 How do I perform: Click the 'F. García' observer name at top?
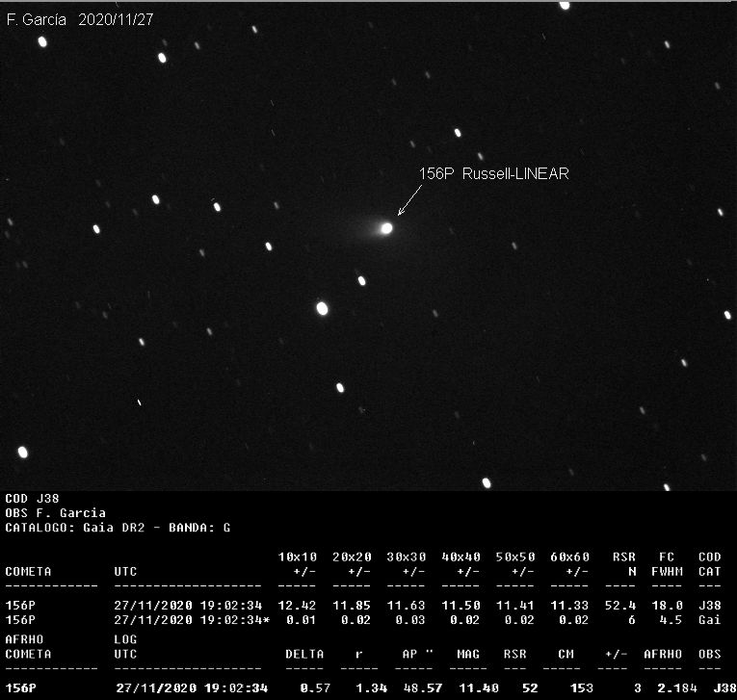(x=37, y=19)
